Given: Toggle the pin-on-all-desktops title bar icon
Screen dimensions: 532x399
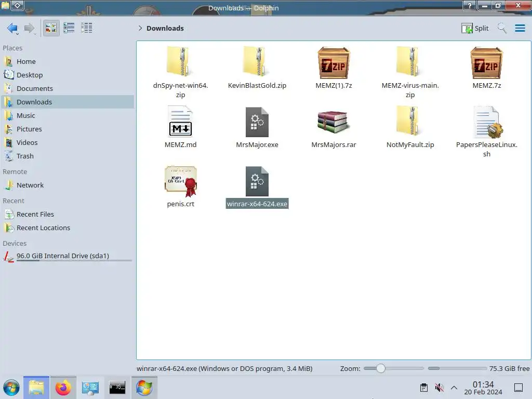Looking at the screenshot, I should 18,5.
